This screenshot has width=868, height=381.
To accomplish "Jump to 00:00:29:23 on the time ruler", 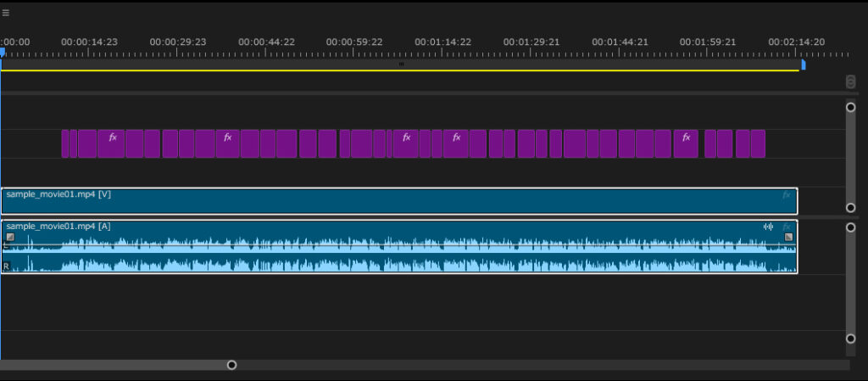I will [x=178, y=42].
